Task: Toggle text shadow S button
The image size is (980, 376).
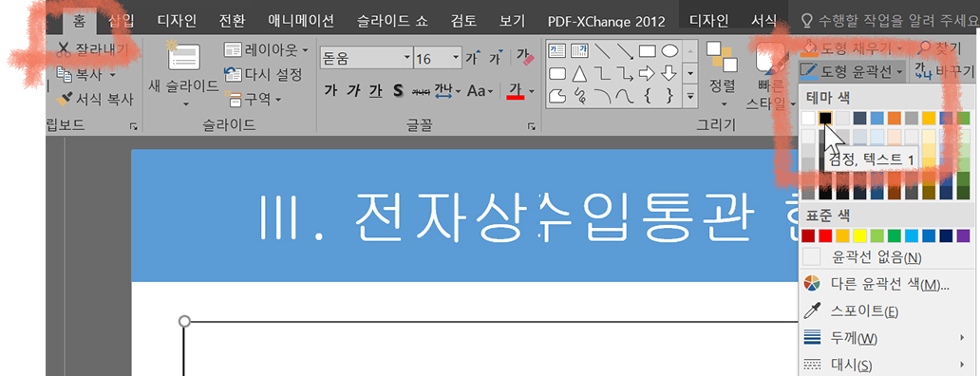Action: tap(398, 91)
